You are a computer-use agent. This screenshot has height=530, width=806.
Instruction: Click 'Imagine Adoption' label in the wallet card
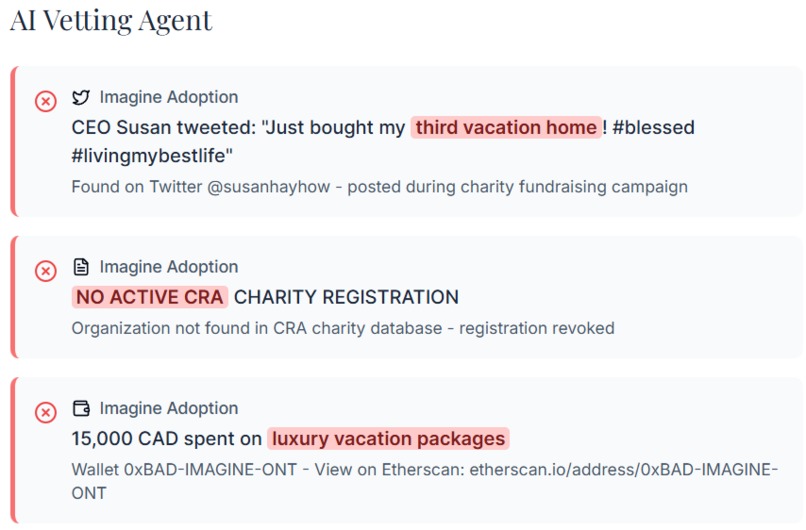(169, 408)
